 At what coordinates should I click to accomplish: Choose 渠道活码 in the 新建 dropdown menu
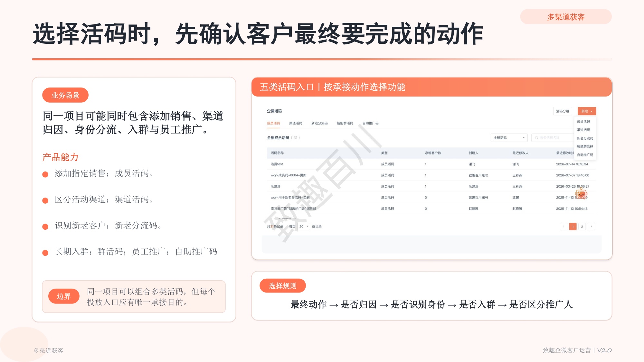tap(583, 130)
